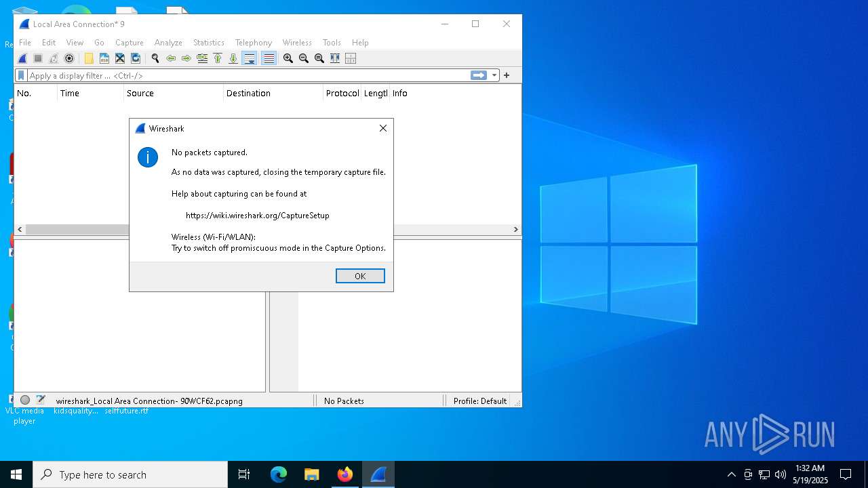Open the Help menu

tap(360, 42)
